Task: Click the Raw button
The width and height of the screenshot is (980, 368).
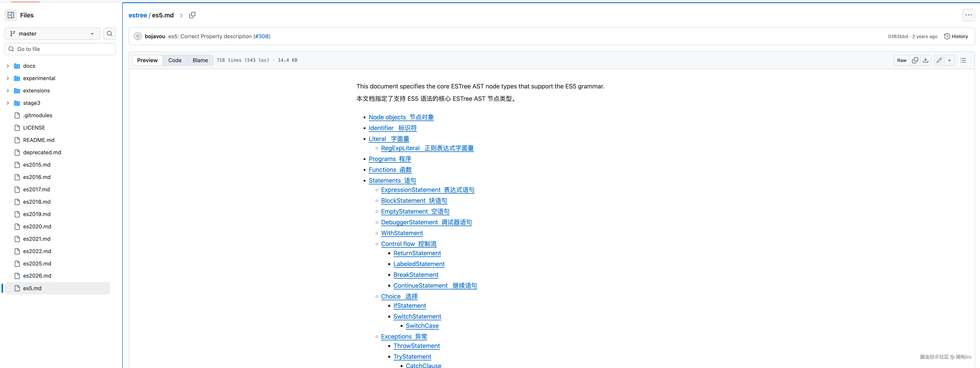Action: point(902,60)
